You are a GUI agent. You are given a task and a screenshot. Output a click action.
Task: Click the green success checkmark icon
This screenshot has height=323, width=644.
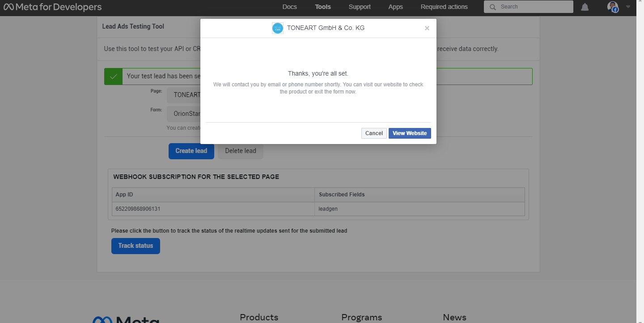coord(114,76)
